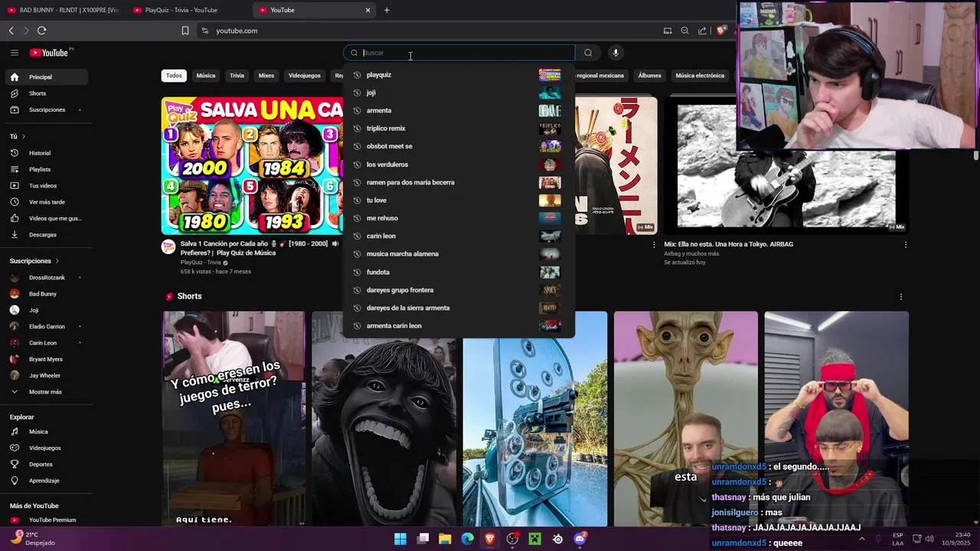Screen dimensions: 980x551
Task: Start voice search with microphone icon
Action: (616, 53)
